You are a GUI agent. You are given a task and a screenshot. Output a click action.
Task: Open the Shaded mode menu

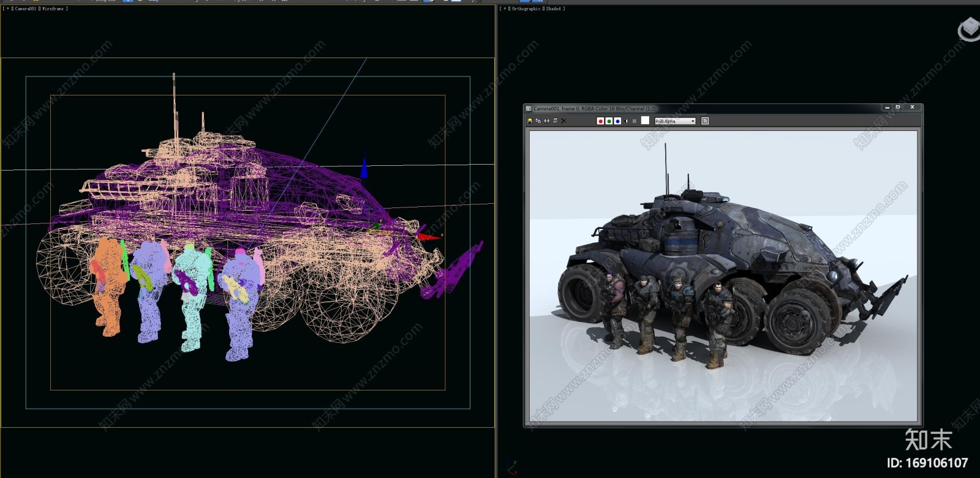[x=553, y=9]
